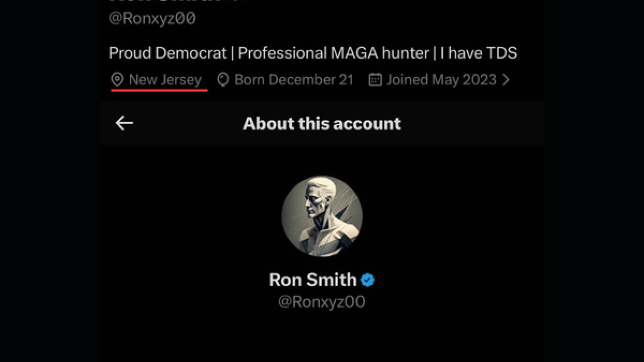Click the @Ronxyz00 handle above the bio
The image size is (644, 362).
[152, 19]
